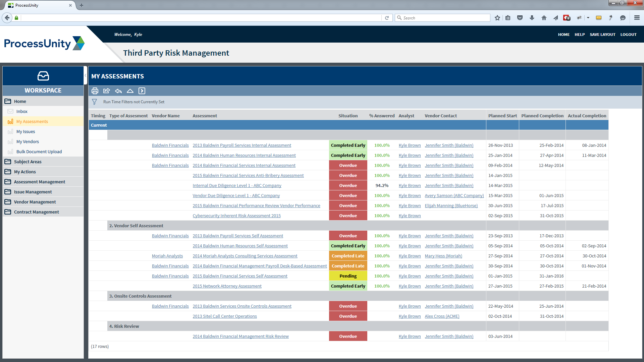
Task: Open new browser tab with plus button
Action: pyautogui.click(x=82, y=5)
